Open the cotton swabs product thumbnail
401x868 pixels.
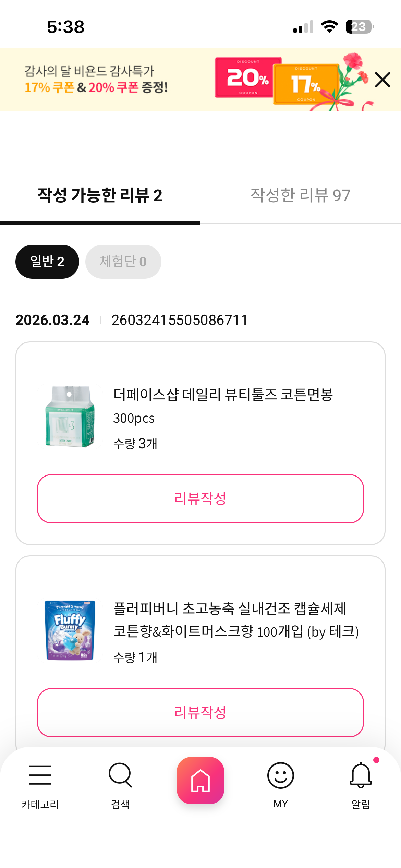(x=70, y=416)
